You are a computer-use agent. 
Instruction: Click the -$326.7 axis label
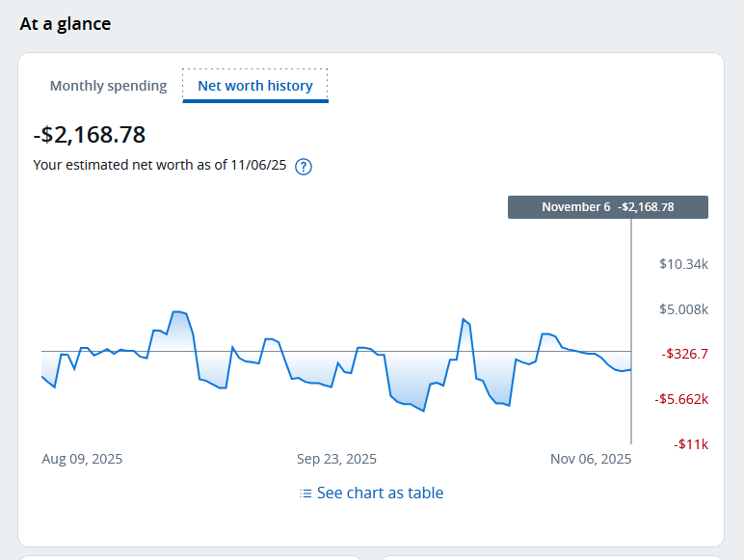684,354
